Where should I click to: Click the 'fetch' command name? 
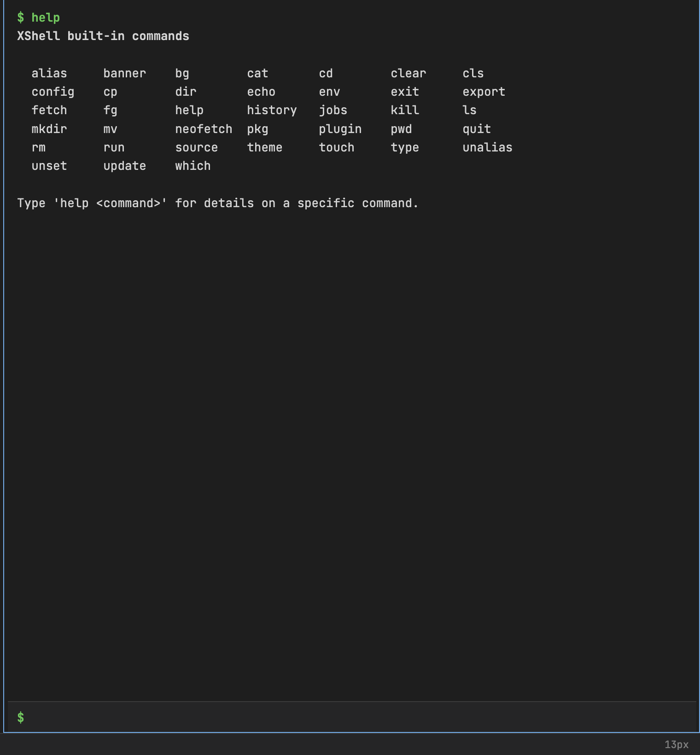pyautogui.click(x=49, y=110)
